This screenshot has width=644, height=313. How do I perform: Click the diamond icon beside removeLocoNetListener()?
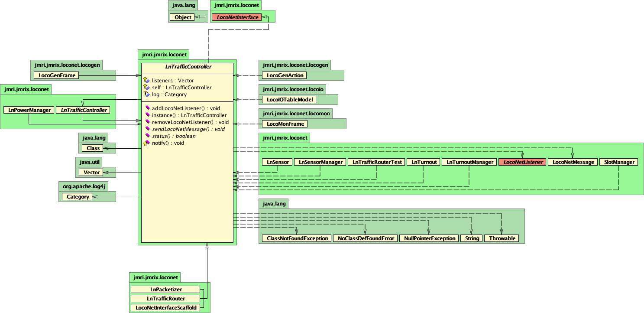pos(148,122)
